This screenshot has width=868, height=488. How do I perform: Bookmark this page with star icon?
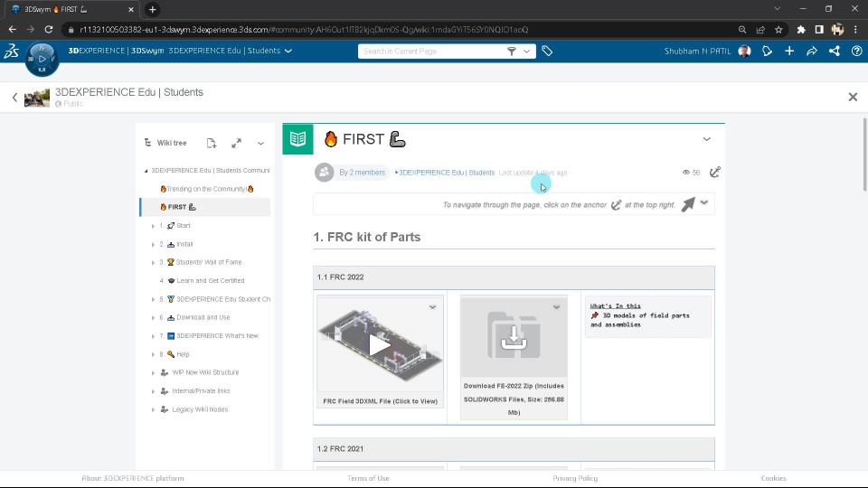(x=778, y=30)
